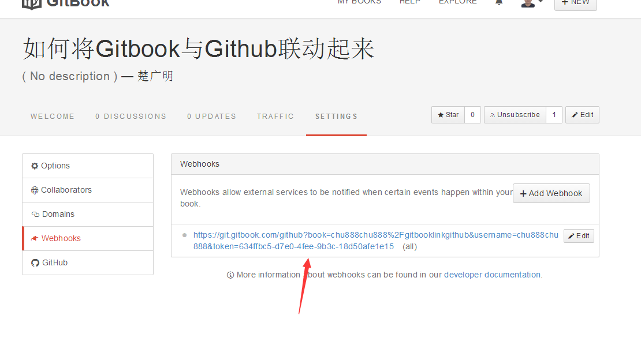Switch to the WELCOME tab
The height and width of the screenshot is (364, 641).
click(53, 117)
